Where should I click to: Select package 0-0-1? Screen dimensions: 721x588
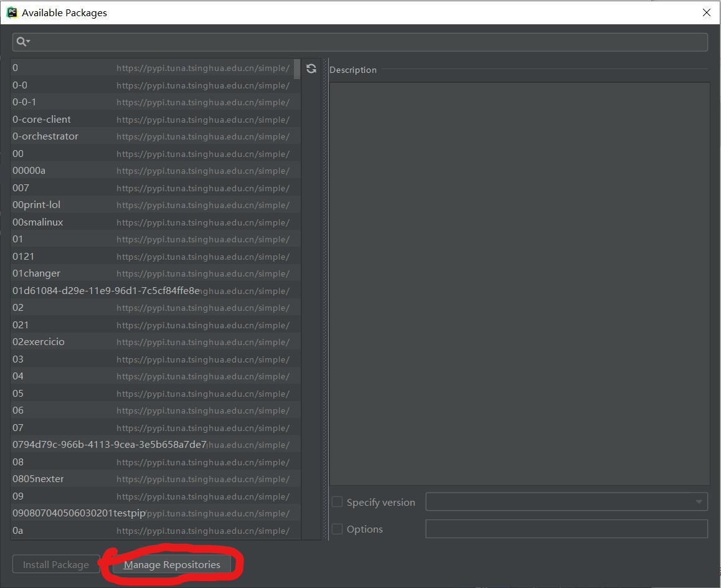156,102
